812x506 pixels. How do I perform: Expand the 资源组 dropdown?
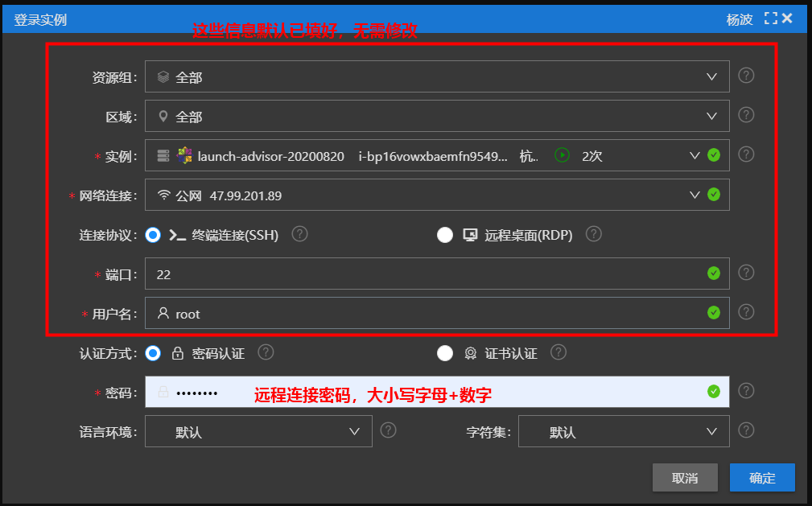point(437,77)
